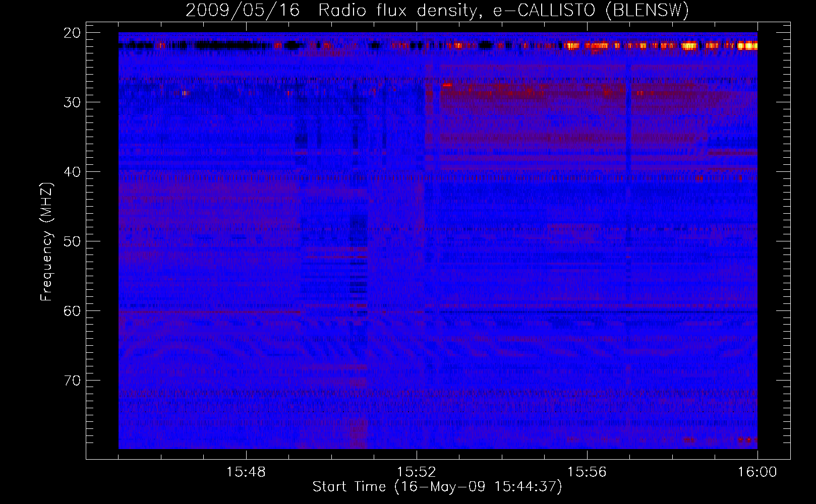
Task: Click the 30 frequency tick label
Action: 72,102
